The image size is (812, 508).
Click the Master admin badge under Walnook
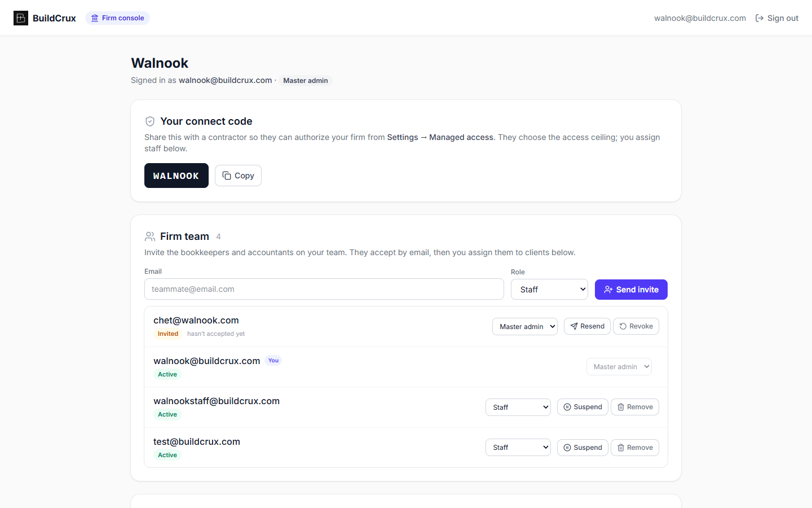tap(306, 81)
